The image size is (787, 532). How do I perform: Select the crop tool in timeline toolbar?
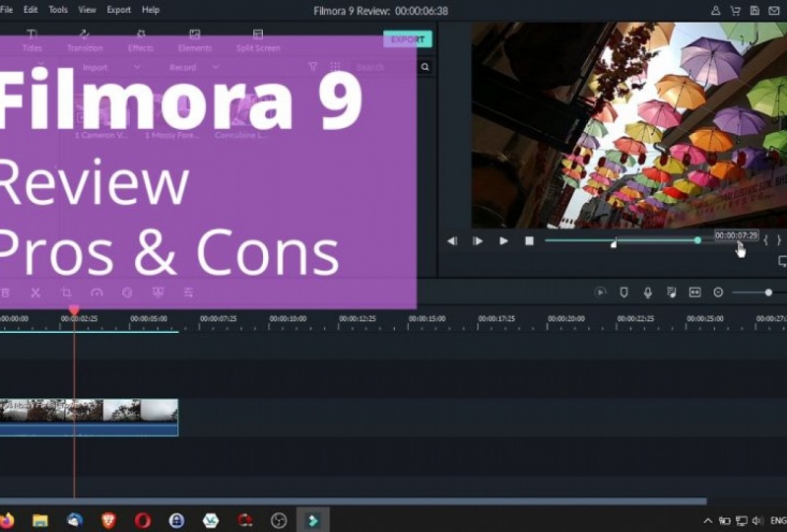click(x=66, y=293)
